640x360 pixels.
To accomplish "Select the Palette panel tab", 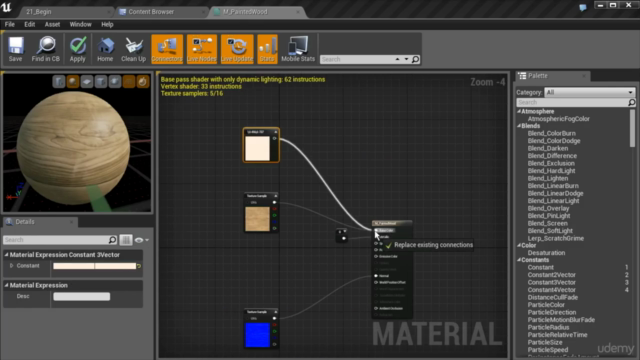I will [x=553, y=76].
